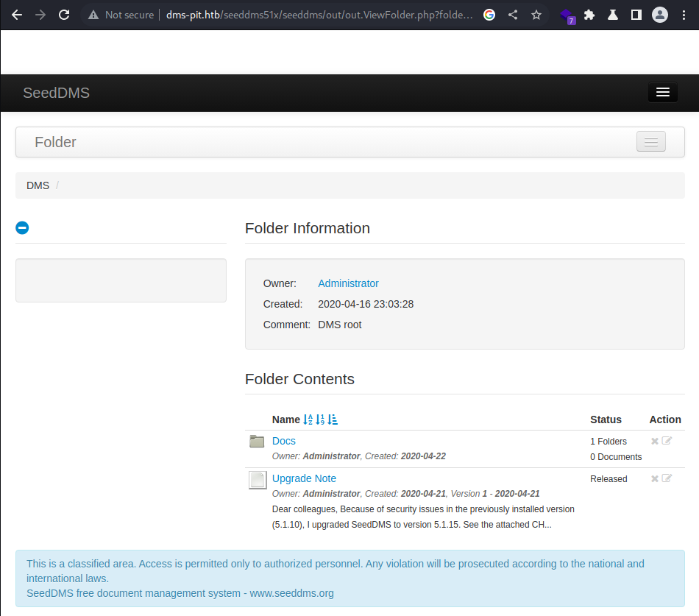Share this page using the share icon

[x=513, y=15]
